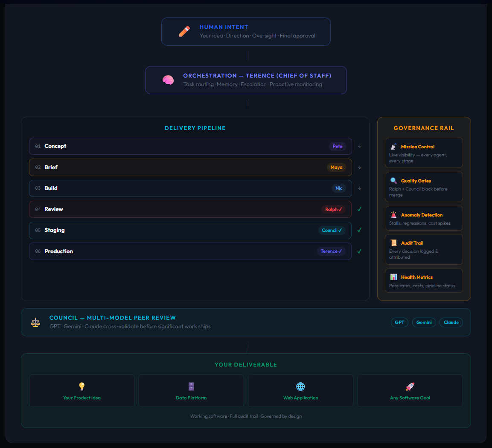Screen dimensions: 492x448
Task: Click the Health Metrics chart icon
Action: click(x=393, y=277)
